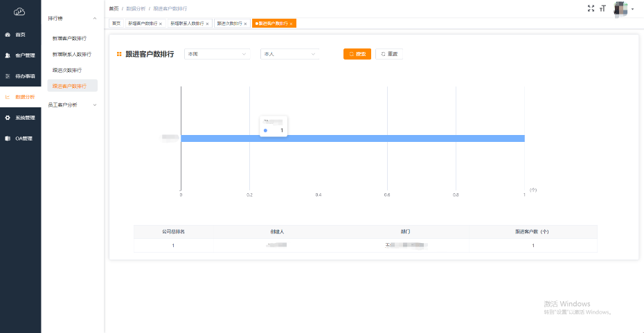Open the 本周 time range dropdown
This screenshot has height=333, width=644.
tap(216, 54)
